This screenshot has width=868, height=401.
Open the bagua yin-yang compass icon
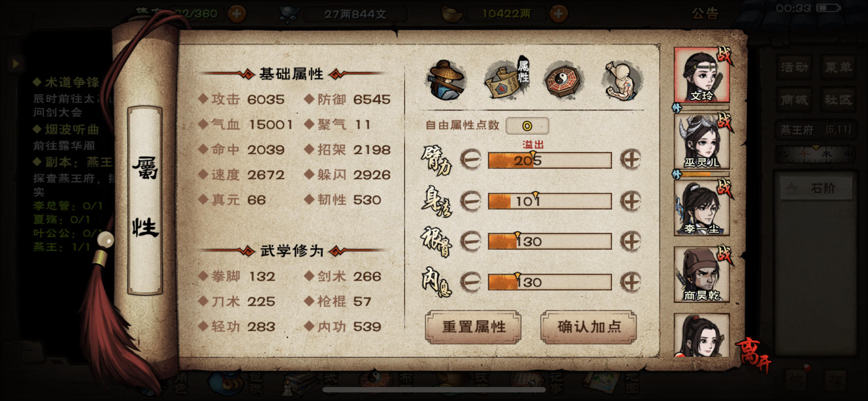(563, 80)
